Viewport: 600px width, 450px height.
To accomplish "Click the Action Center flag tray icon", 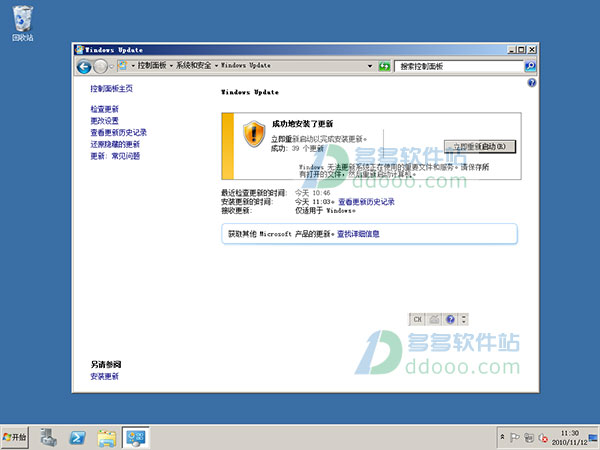I will [515, 437].
